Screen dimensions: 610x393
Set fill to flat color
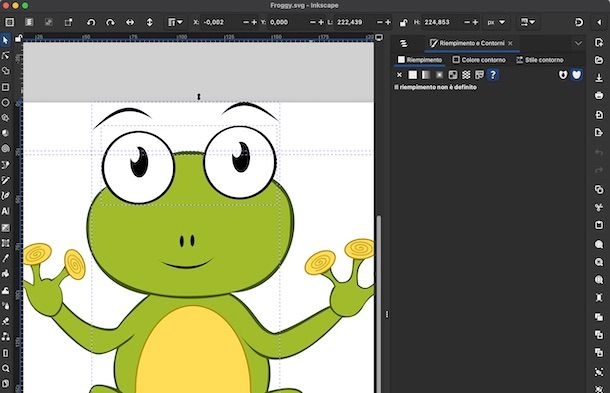point(413,75)
